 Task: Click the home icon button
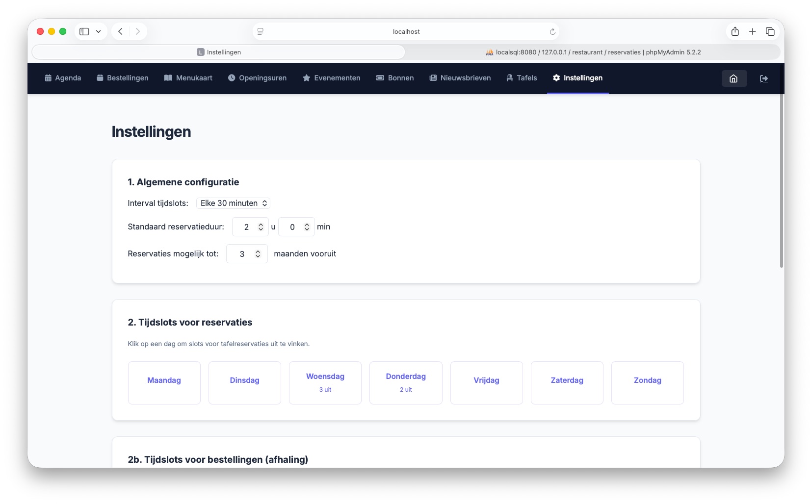pos(734,78)
